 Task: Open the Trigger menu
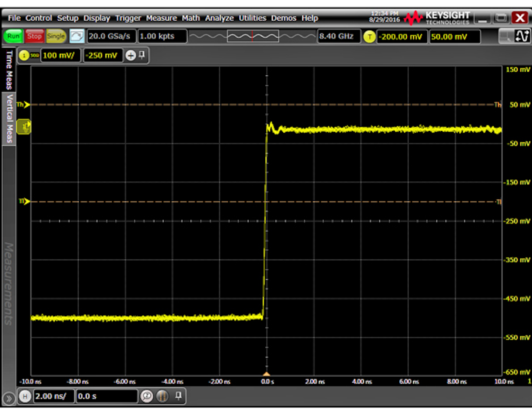tap(128, 18)
